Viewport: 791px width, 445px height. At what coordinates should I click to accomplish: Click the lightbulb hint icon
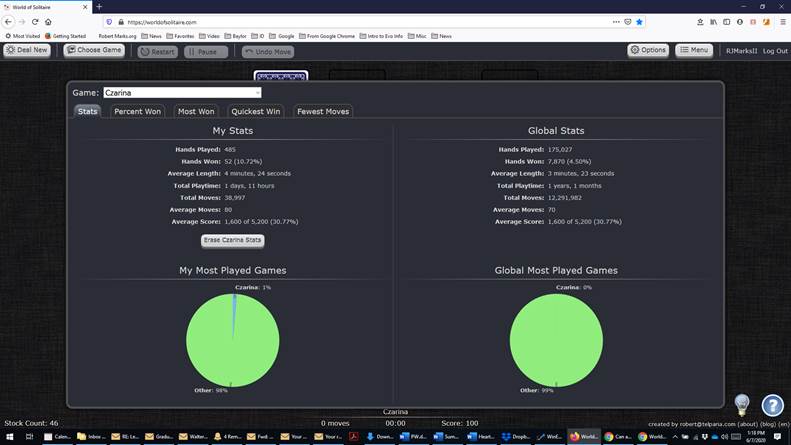click(x=742, y=404)
